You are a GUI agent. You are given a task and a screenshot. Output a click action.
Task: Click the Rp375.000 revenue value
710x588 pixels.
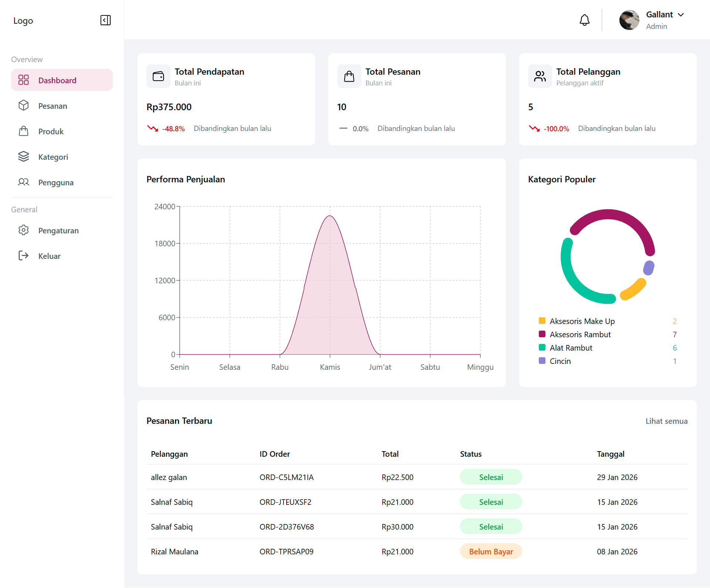169,107
